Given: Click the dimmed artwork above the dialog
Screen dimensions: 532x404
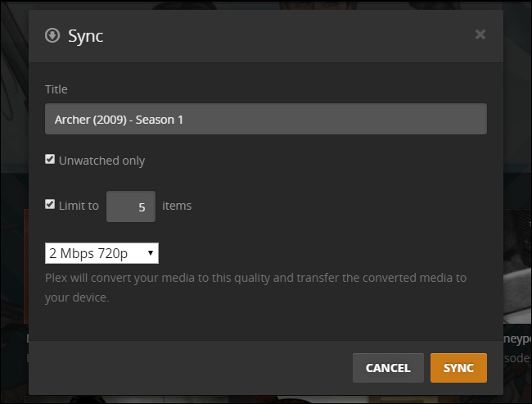Looking at the screenshot, I should coord(266,5).
